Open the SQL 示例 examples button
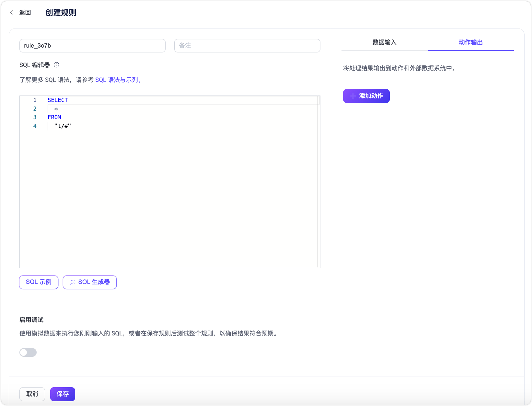 pos(39,282)
